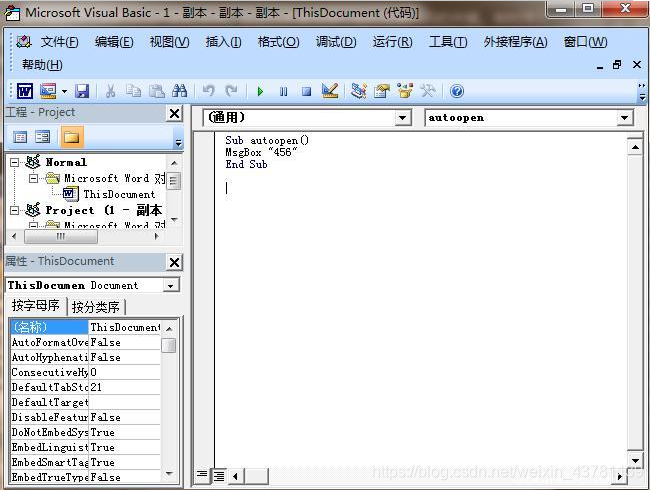The width and height of the screenshot is (653, 490).
Task: Open Object Browser toolbar icon
Action: pyautogui.click(x=405, y=91)
